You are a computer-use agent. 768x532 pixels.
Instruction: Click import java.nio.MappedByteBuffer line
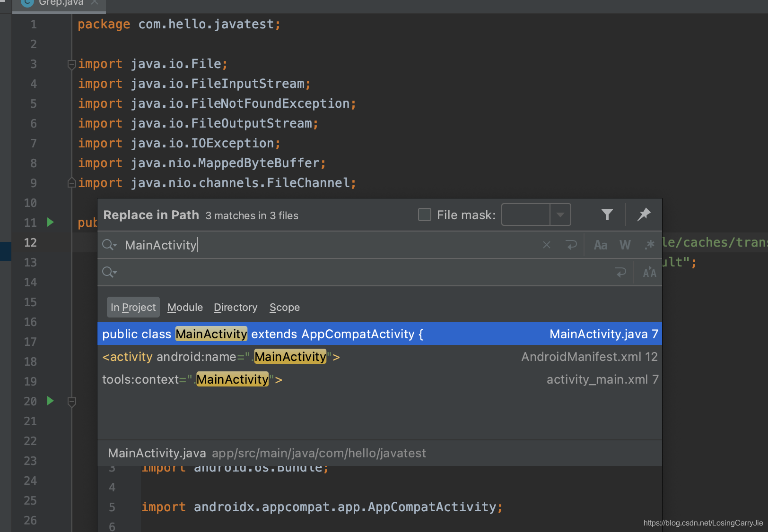point(202,163)
